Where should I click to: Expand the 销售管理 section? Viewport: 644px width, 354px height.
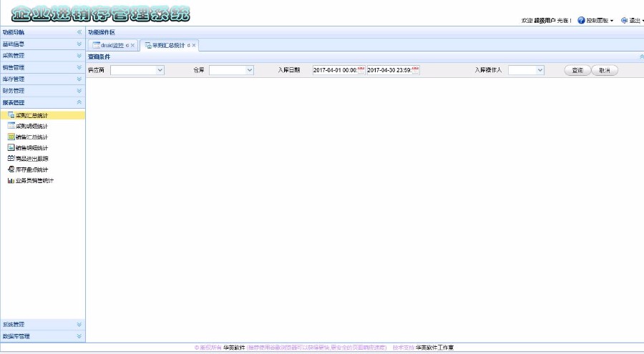[x=79, y=67]
